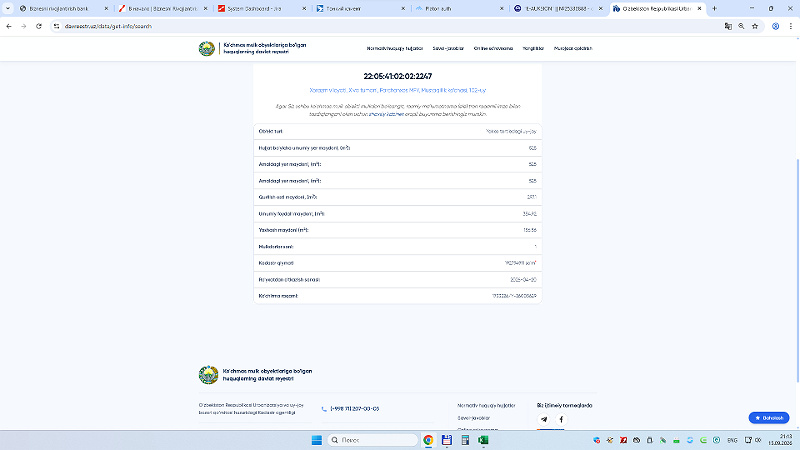Click the footer phone number link

coord(355,409)
